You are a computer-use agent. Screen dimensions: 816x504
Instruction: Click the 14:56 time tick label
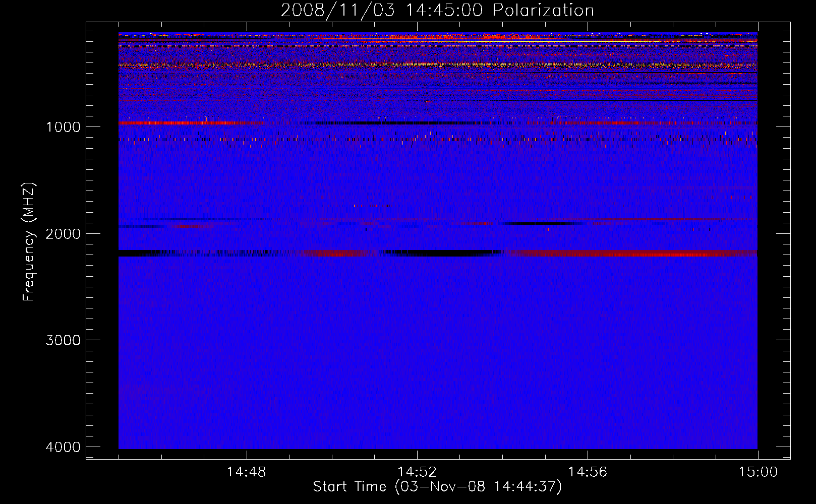coord(588,472)
